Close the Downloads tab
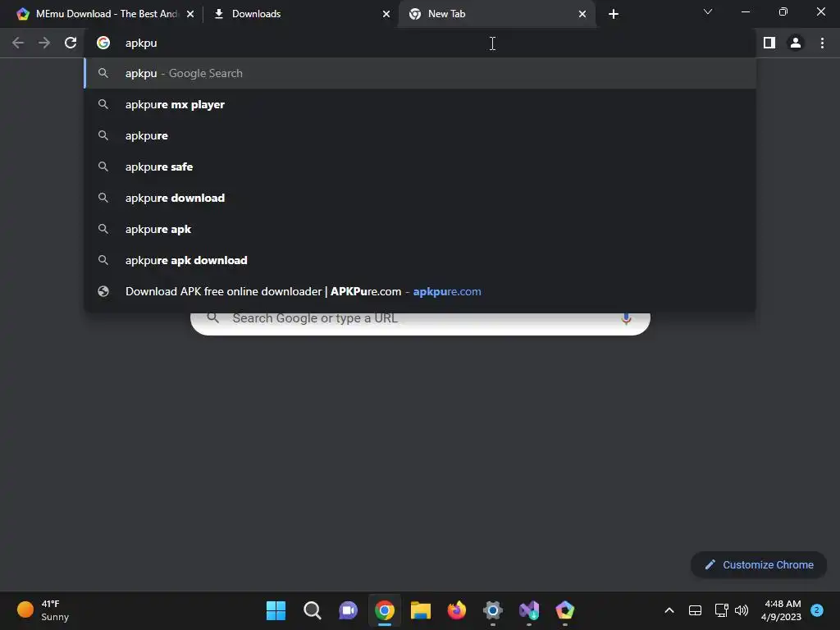840x630 pixels. coord(386,14)
